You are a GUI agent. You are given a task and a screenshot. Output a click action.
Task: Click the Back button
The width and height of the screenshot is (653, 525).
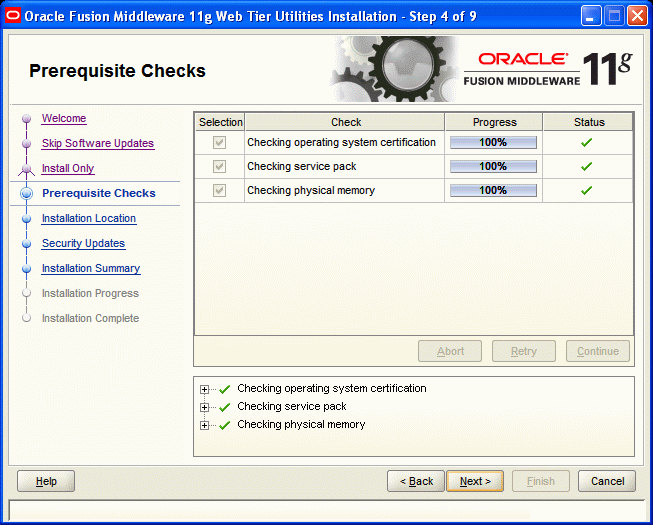(416, 481)
